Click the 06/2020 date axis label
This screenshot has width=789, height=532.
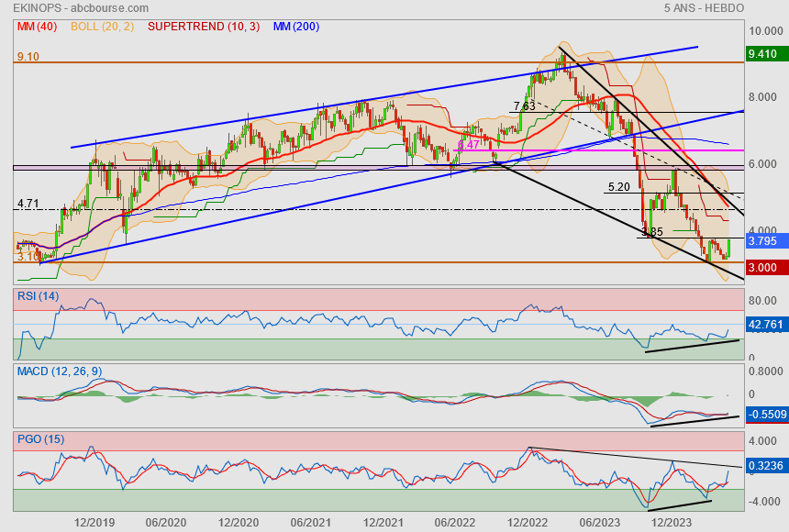click(x=166, y=523)
